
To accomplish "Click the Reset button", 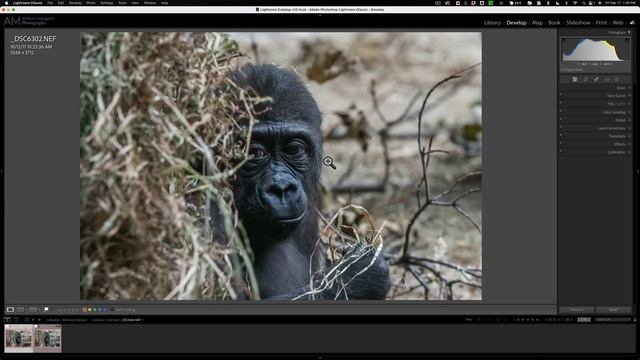I will tap(613, 310).
